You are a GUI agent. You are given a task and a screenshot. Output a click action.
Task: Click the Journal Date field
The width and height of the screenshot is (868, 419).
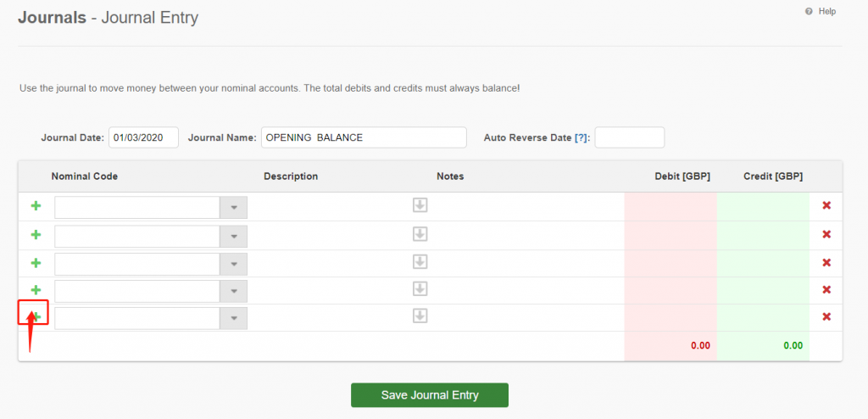tap(143, 137)
